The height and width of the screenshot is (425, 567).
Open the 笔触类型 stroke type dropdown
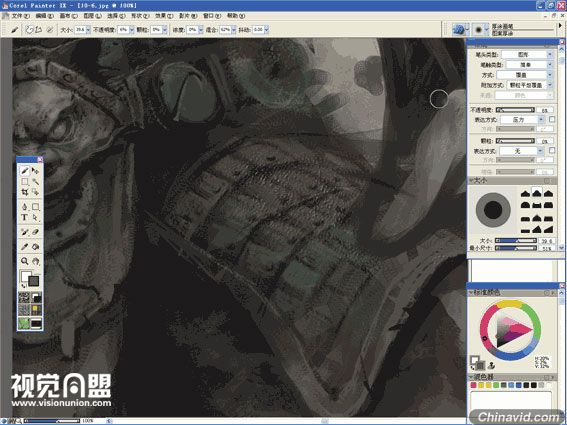(x=550, y=64)
